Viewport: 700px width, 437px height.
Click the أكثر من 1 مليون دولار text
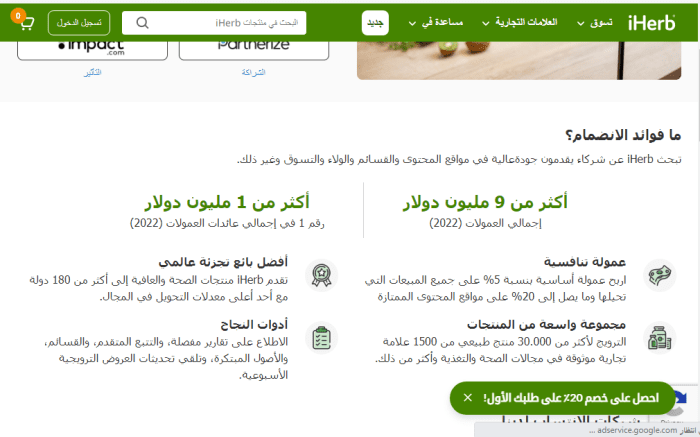tap(227, 202)
